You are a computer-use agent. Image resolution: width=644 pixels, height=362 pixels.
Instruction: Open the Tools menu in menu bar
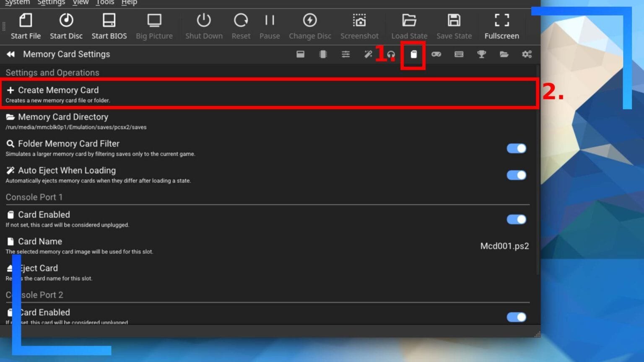point(105,3)
